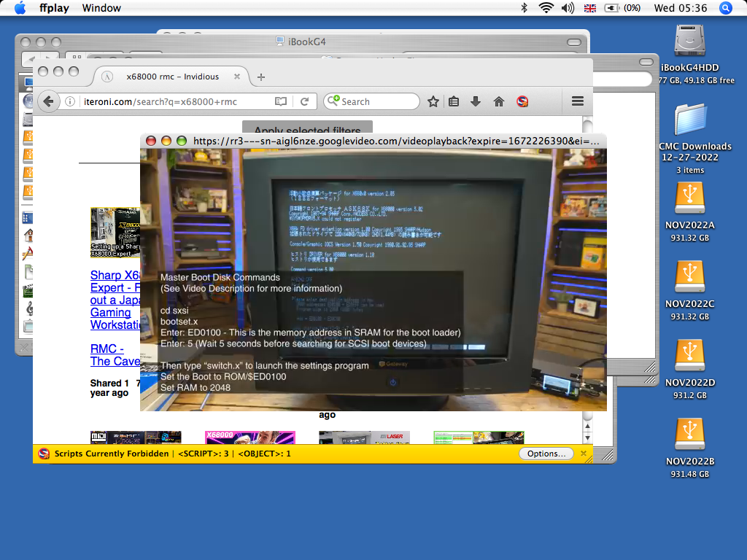Open the volume control in menu bar
This screenshot has width=747, height=560.
[x=568, y=7]
